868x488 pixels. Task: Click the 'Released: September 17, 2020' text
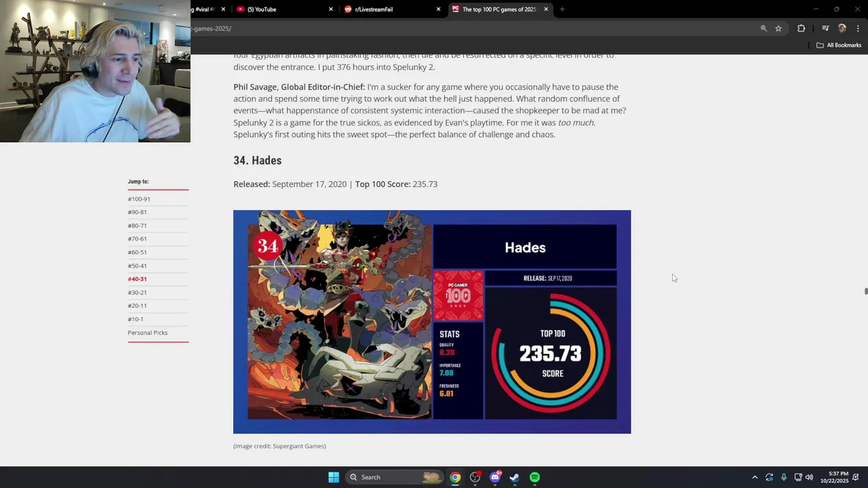coord(290,184)
